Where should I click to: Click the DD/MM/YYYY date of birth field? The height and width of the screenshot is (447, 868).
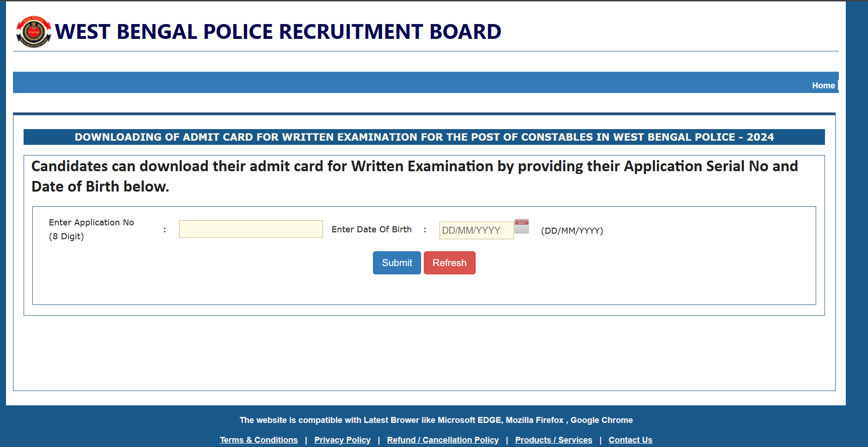(476, 230)
